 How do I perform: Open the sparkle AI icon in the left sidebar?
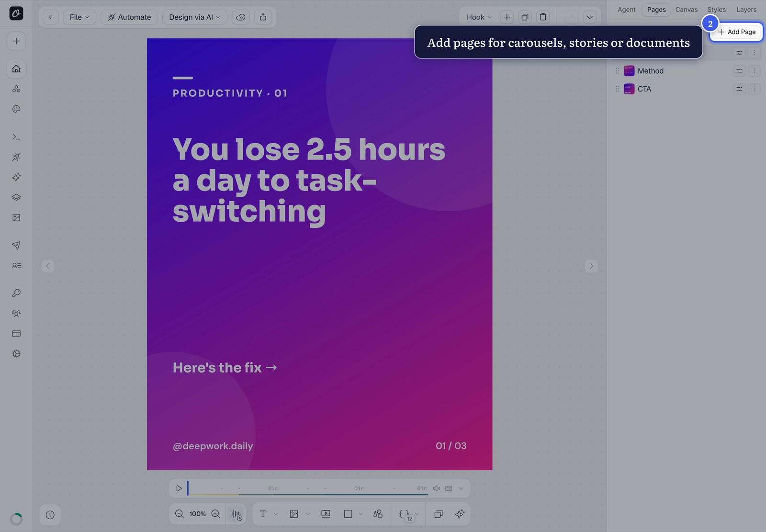pyautogui.click(x=16, y=177)
